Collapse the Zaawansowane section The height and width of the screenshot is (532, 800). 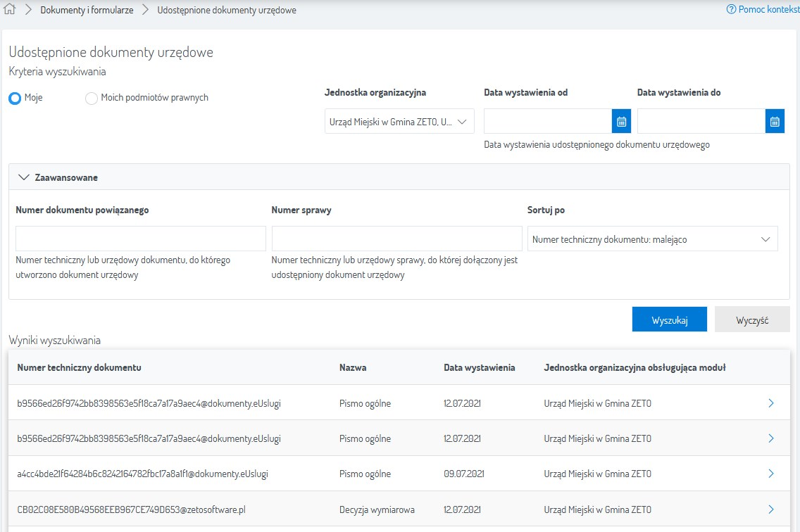point(25,177)
